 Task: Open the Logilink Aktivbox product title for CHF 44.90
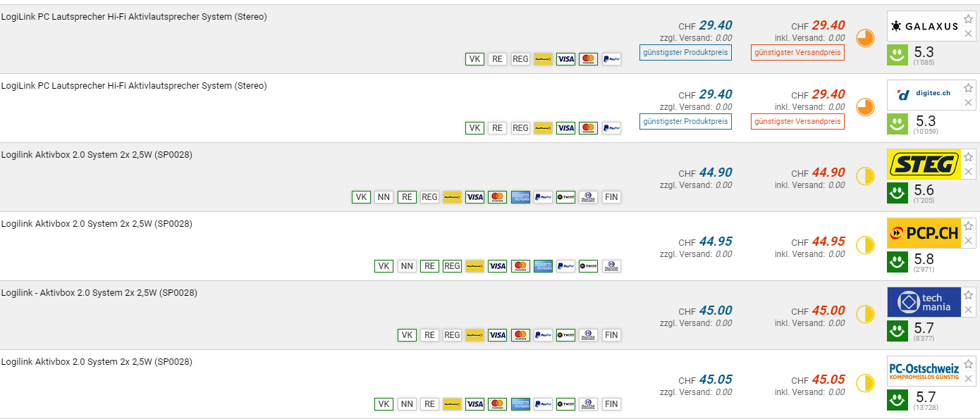(x=97, y=155)
